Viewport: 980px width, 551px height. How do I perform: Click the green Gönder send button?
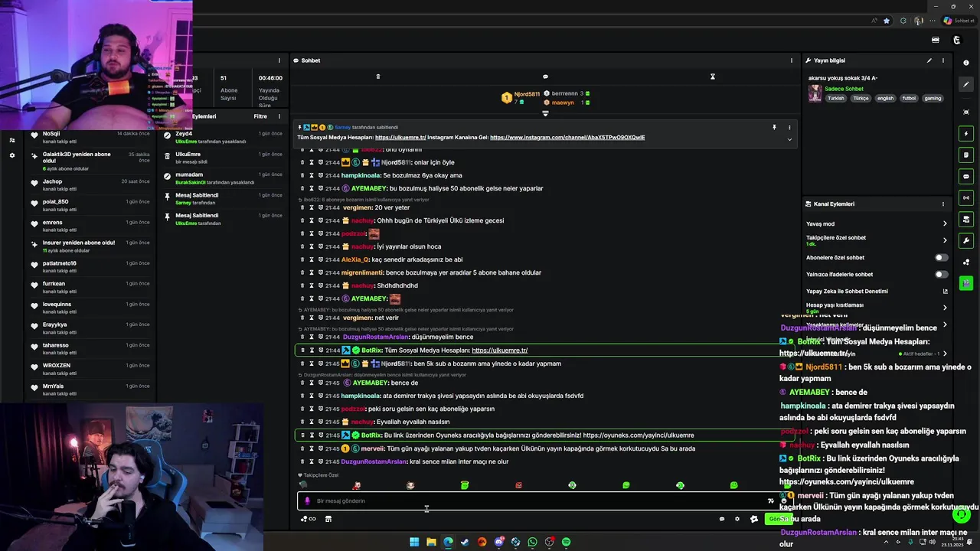(x=778, y=519)
